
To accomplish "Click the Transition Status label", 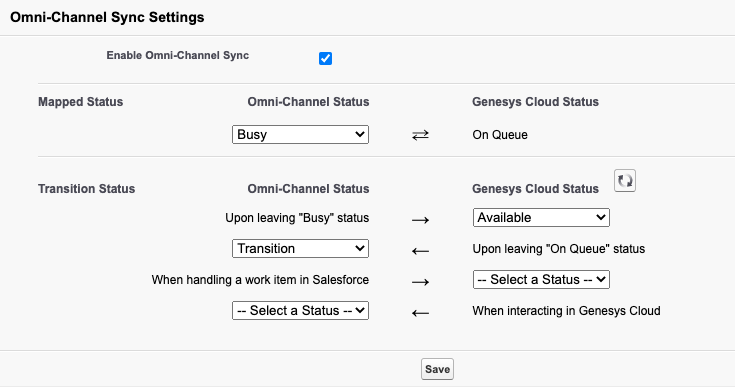I will (87, 189).
